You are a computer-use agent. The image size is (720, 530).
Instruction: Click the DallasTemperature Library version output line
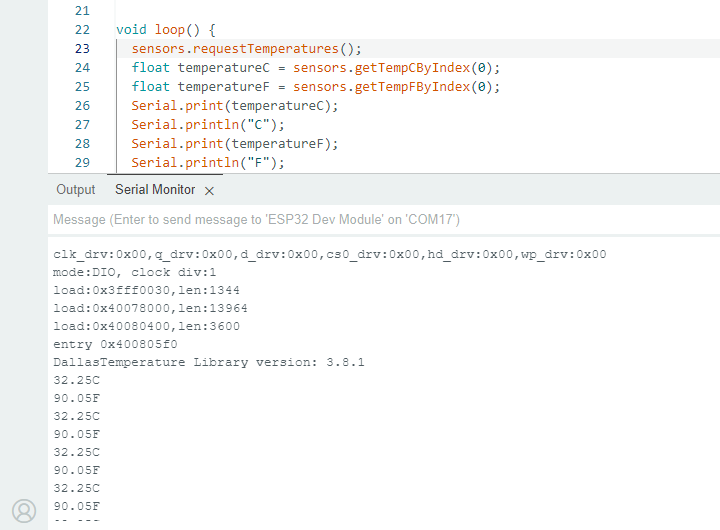(208, 362)
